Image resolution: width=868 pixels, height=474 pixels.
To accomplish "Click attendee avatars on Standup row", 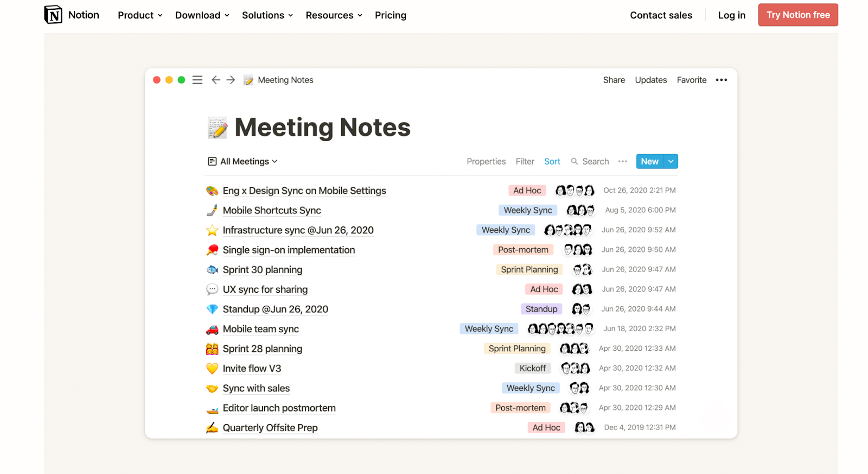I will (581, 309).
